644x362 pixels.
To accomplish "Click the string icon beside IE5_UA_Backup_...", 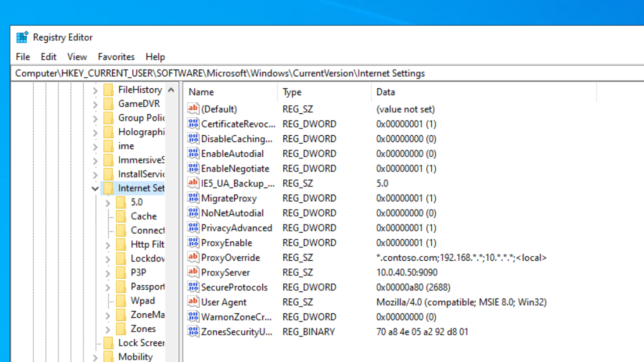I will pos(193,183).
